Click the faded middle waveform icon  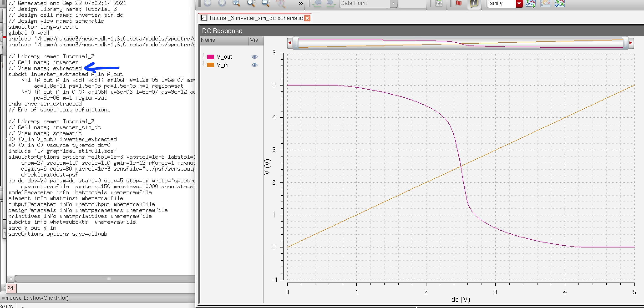point(545,3)
